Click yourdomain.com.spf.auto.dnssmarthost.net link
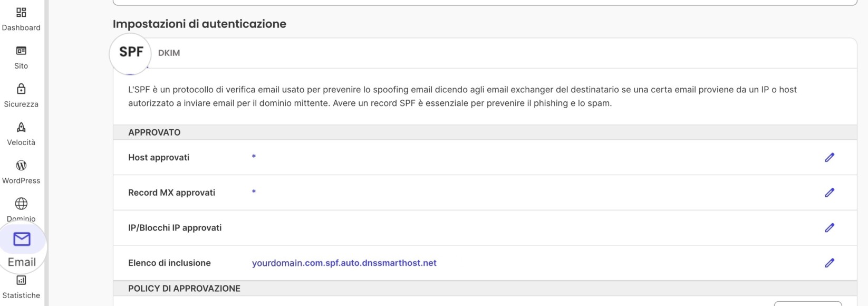The height and width of the screenshot is (306, 868). [x=344, y=263]
